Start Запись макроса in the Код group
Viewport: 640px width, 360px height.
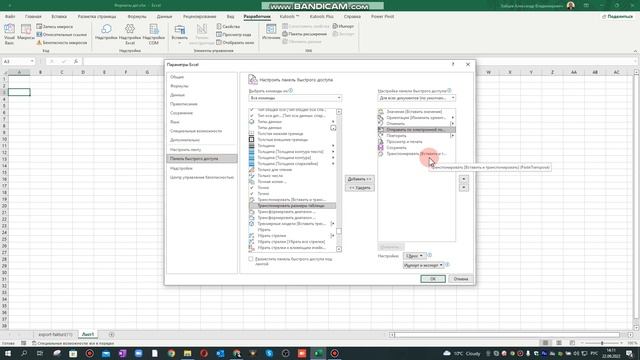click(55, 27)
